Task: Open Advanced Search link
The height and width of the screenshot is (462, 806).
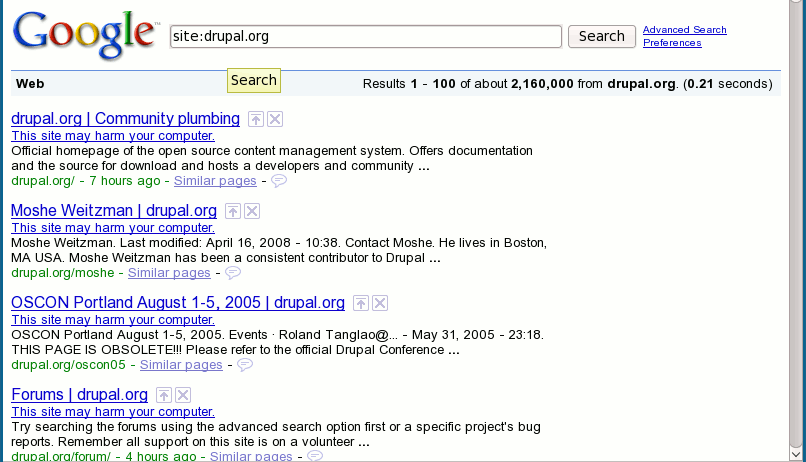Action: coord(685,30)
